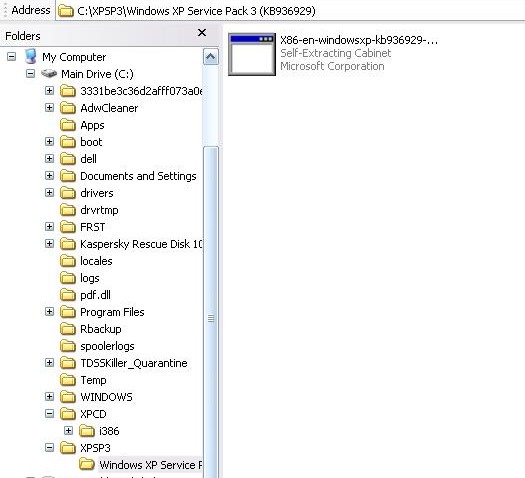Image resolution: width=525 pixels, height=478 pixels.
Task: Click the AdwCleaner folder icon
Action: click(68, 108)
